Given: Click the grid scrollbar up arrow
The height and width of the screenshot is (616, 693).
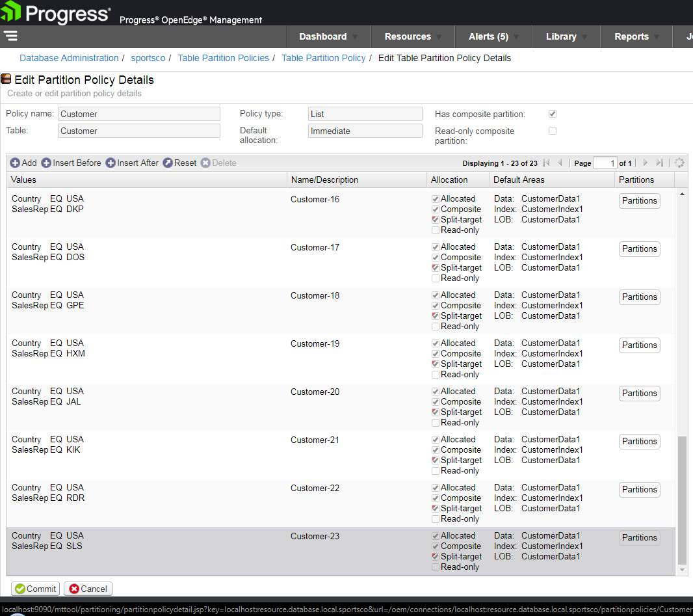Looking at the screenshot, I should click(683, 194).
